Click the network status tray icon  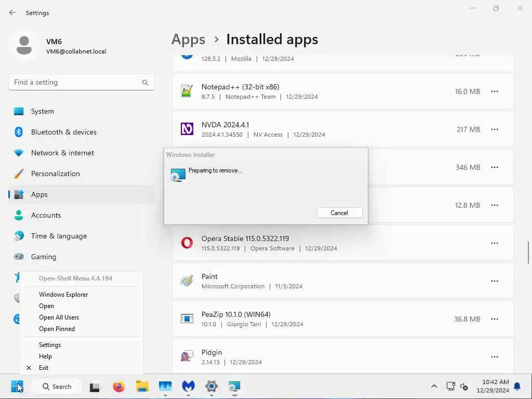pos(450,387)
